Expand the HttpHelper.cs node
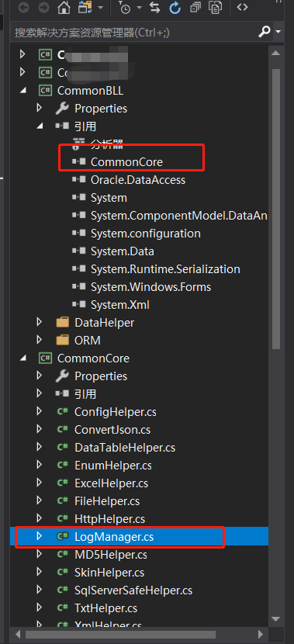This screenshot has height=644, width=294. [40, 518]
